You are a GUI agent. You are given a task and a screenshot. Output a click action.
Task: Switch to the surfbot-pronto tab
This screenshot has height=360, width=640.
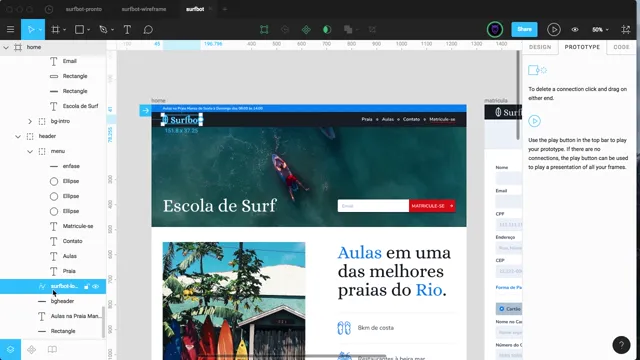pyautogui.click(x=84, y=9)
